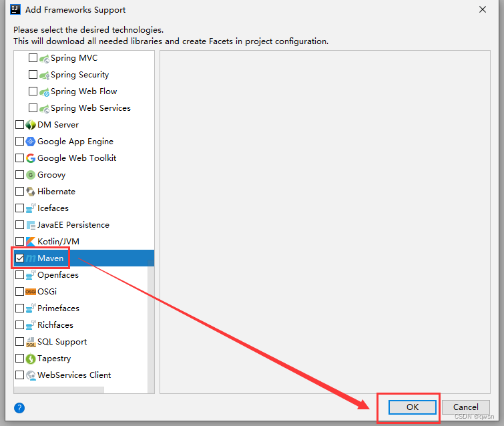Enable the Hibernate checkbox
The width and height of the screenshot is (504, 426).
click(19, 191)
